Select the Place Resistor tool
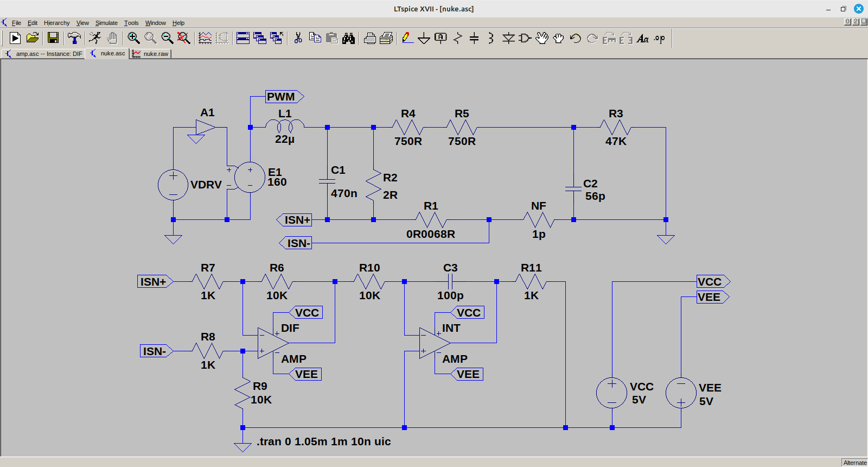 point(458,38)
